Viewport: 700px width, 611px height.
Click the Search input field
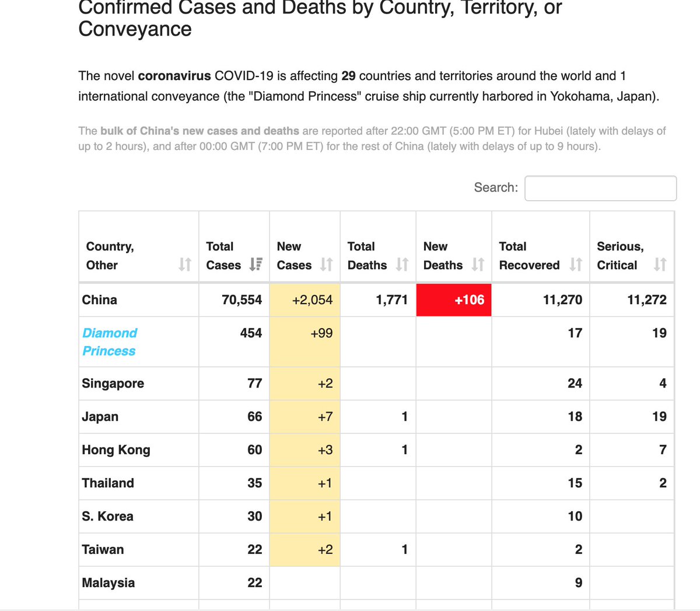coord(600,188)
